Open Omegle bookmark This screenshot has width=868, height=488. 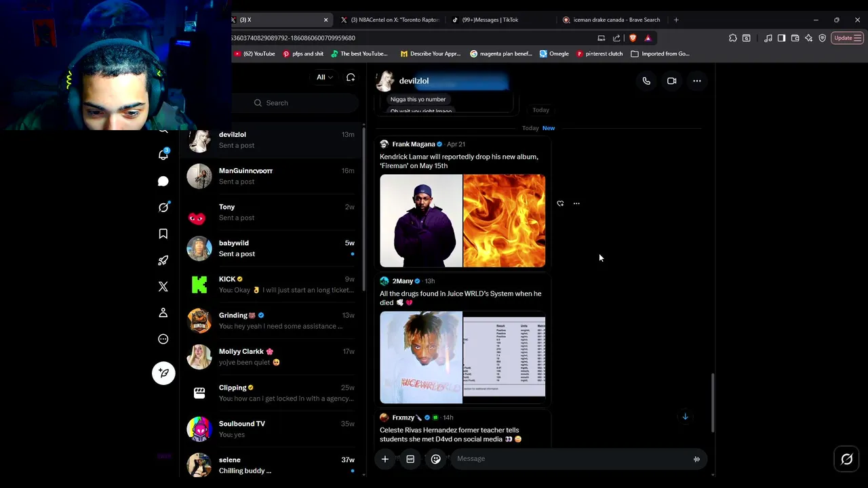(x=554, y=54)
